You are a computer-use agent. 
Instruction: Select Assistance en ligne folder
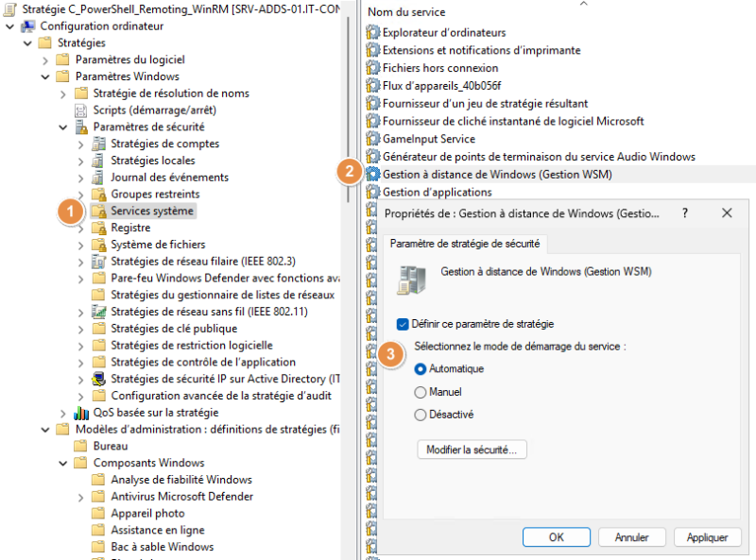click(x=158, y=530)
